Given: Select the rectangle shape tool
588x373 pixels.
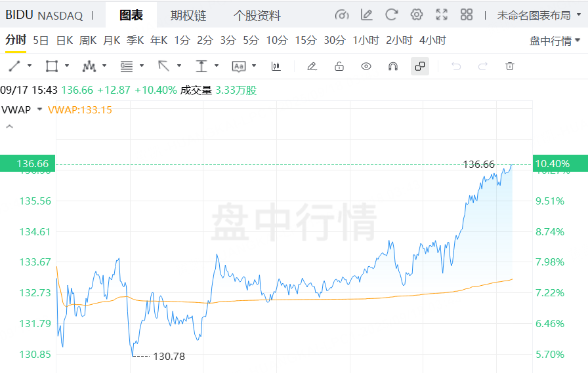Looking at the screenshot, I should pos(51,66).
